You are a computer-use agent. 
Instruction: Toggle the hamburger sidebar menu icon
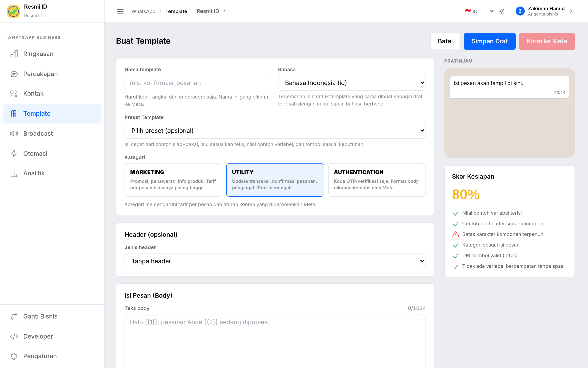point(120,11)
